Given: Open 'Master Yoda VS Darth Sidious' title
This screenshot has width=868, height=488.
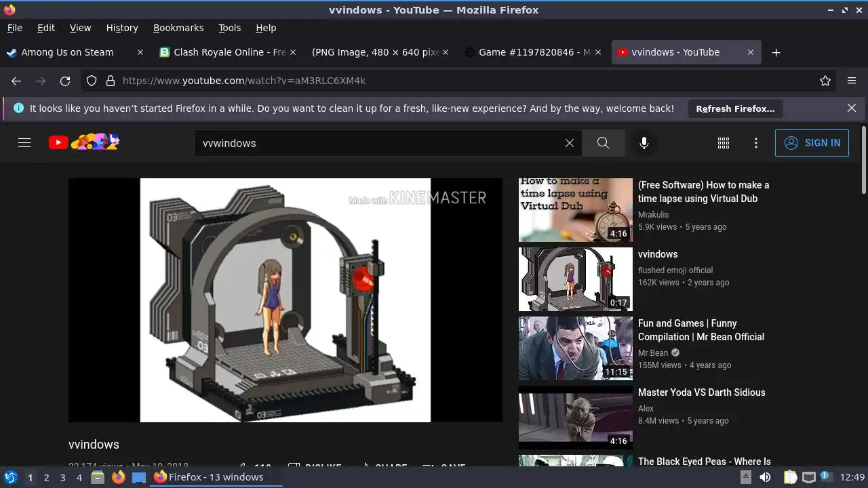Looking at the screenshot, I should [x=702, y=392].
